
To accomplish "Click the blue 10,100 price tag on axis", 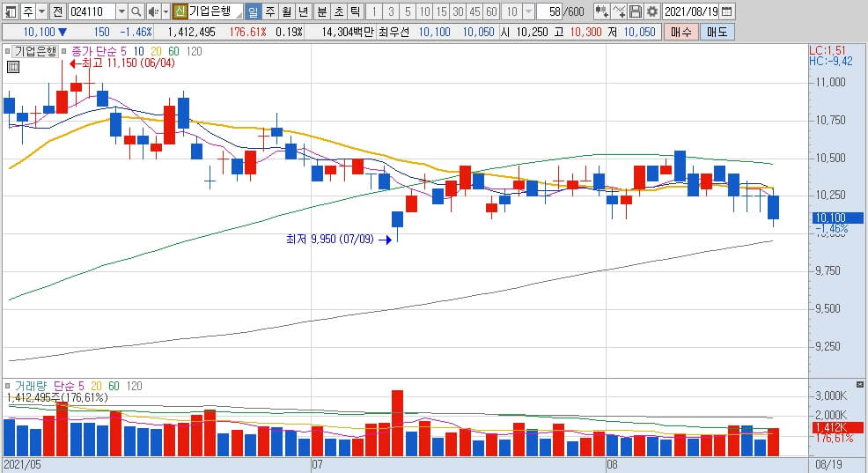I will point(837,218).
